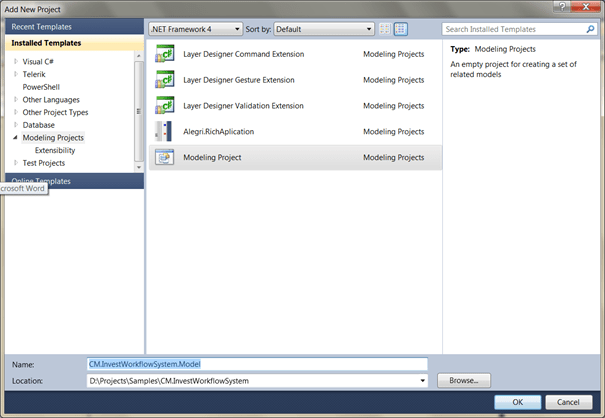Click the Layer Designer Validation Extension icon
The height and width of the screenshot is (418, 605).
(x=165, y=106)
